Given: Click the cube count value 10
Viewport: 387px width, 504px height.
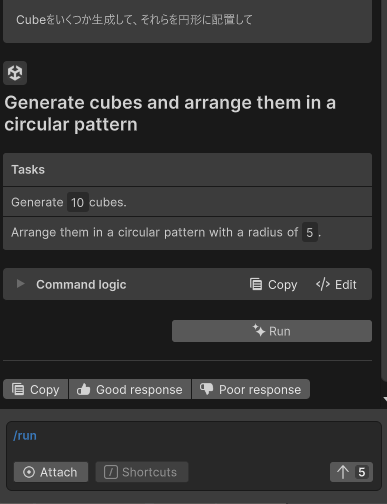Looking at the screenshot, I should click(78, 202).
